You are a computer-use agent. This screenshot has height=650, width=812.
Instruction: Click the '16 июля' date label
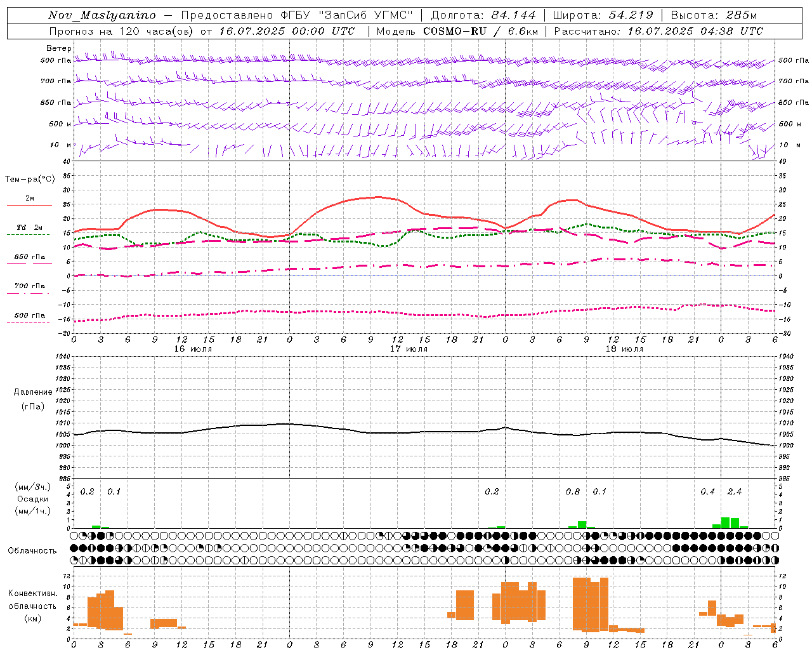193,349
